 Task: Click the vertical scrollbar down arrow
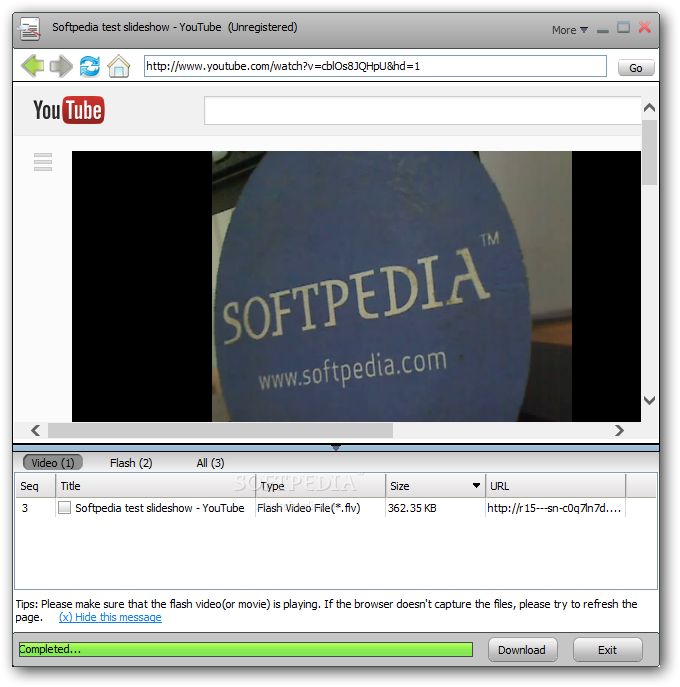649,400
